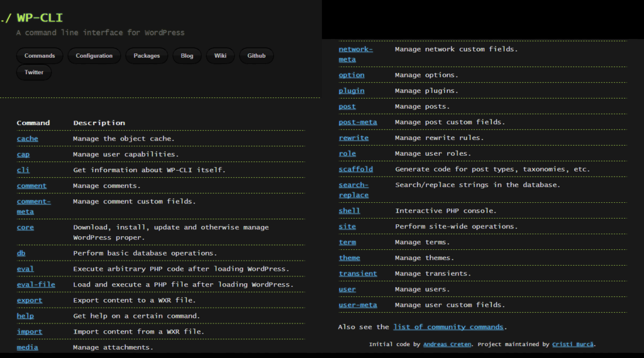Go to the Blog page
The image size is (644, 358).
pos(187,56)
